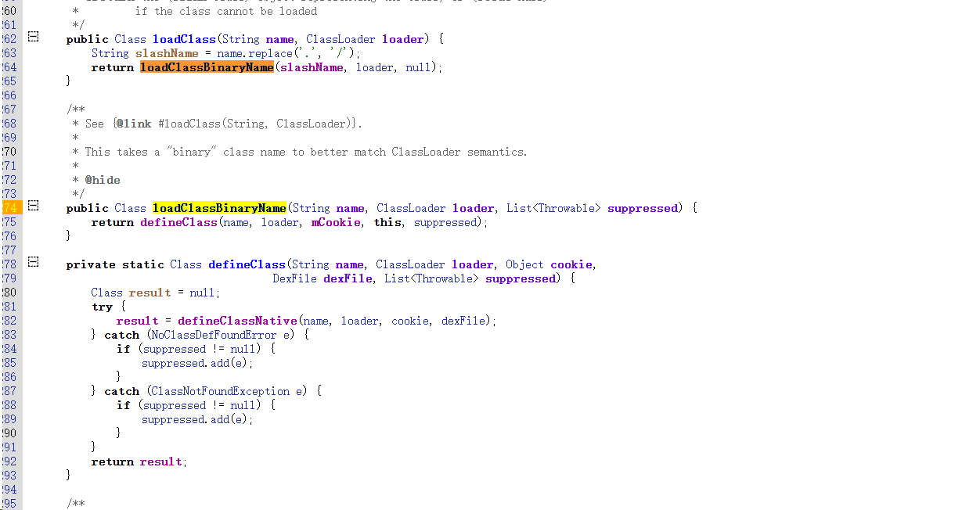
Task: Click suppressed.add(e) under the NoClassDefFoundError catch
Action: (x=197, y=363)
